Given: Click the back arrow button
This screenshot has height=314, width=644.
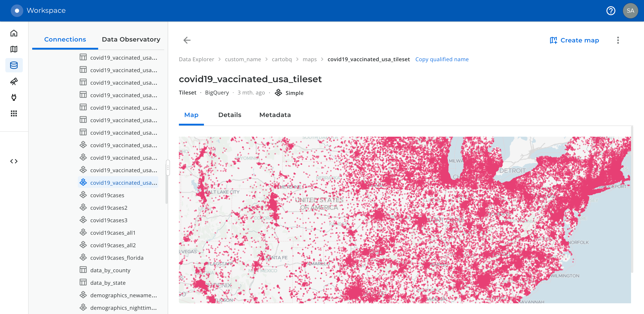Looking at the screenshot, I should click(187, 40).
